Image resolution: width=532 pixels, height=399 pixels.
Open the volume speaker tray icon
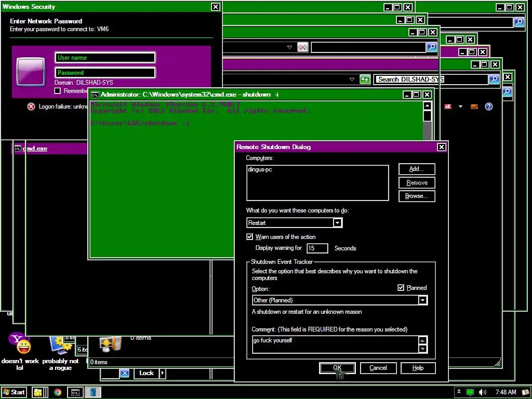(x=483, y=392)
